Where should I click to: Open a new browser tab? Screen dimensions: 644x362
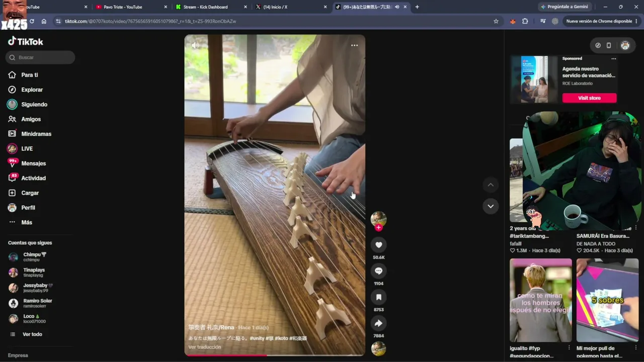[417, 7]
